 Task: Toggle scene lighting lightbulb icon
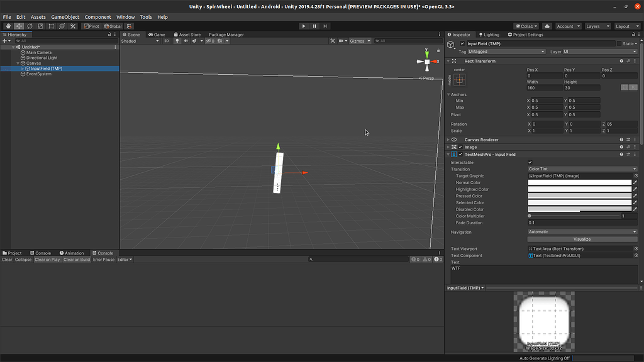coord(177,41)
